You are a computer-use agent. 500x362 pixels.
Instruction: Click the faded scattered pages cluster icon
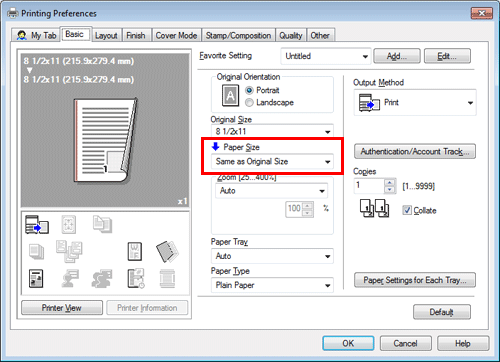[69, 251]
